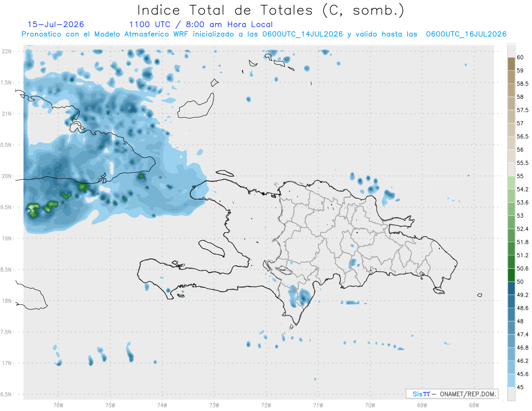Click the 'SisTT - ONAMET/REP.DOM.' credit box
Screen dimensions: 532x411
coord(452,394)
